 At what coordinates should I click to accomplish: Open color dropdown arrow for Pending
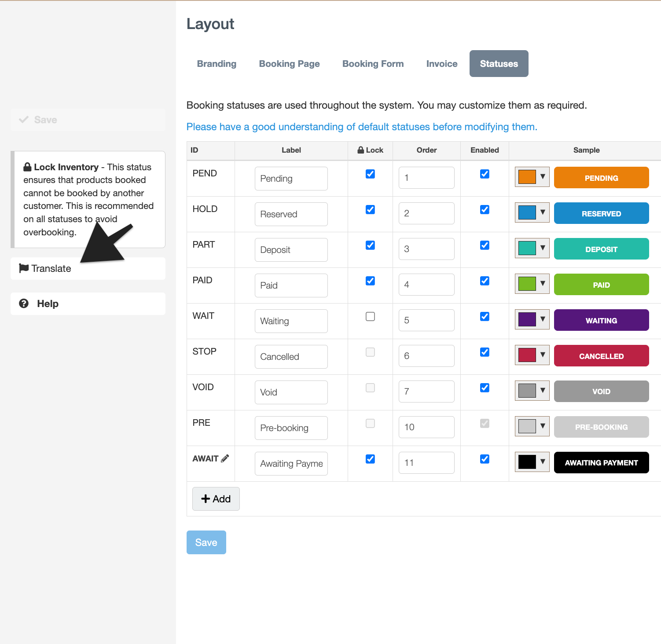(x=543, y=176)
